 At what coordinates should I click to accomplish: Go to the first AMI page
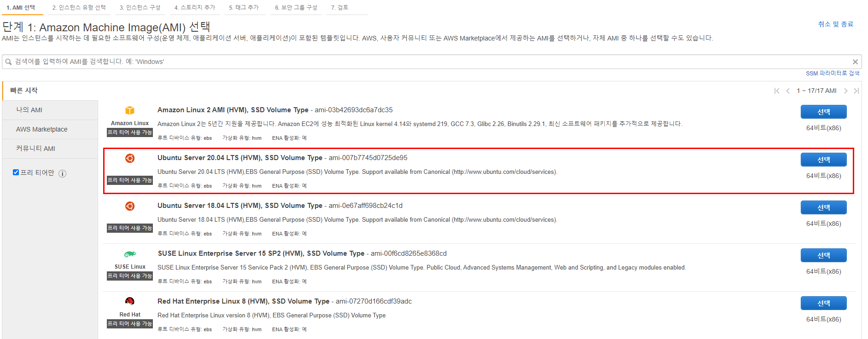coord(777,91)
